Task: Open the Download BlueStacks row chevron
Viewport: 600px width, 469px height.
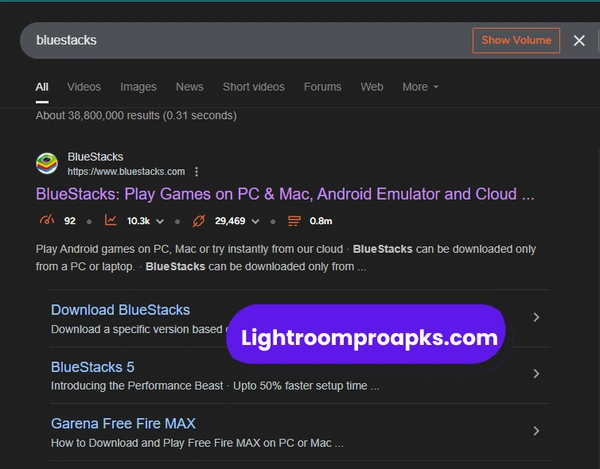Action: (536, 317)
